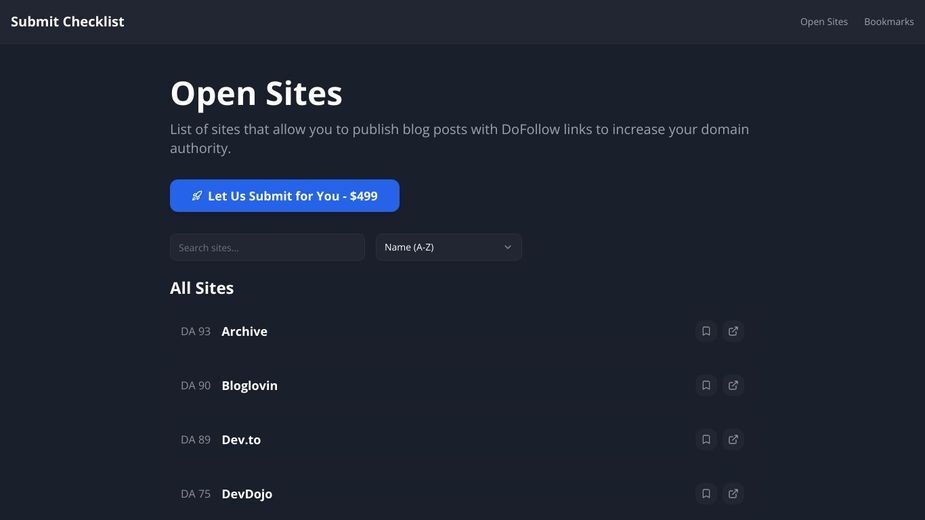Image resolution: width=925 pixels, height=520 pixels.
Task: Open Archive in external link
Action: [733, 331]
